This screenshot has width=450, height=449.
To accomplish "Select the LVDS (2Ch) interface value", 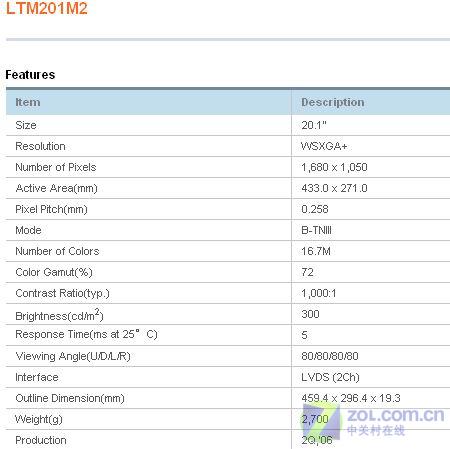I will click(x=330, y=377).
